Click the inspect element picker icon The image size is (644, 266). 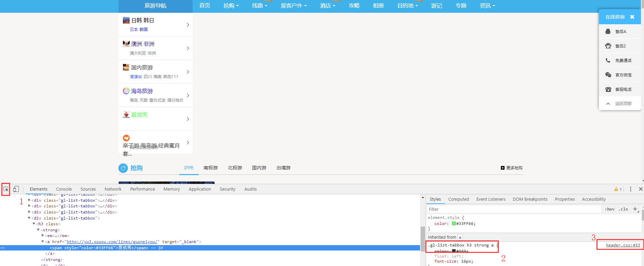pyautogui.click(x=6, y=189)
